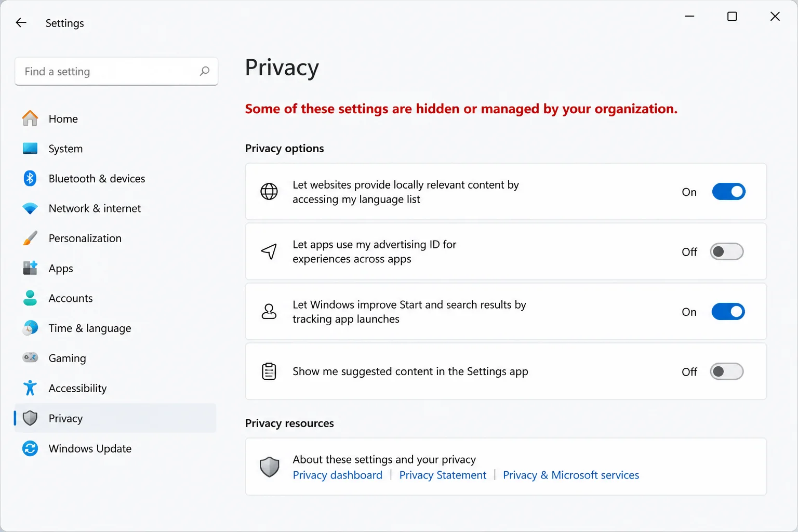Disable tracking app launches toggle

point(728,312)
